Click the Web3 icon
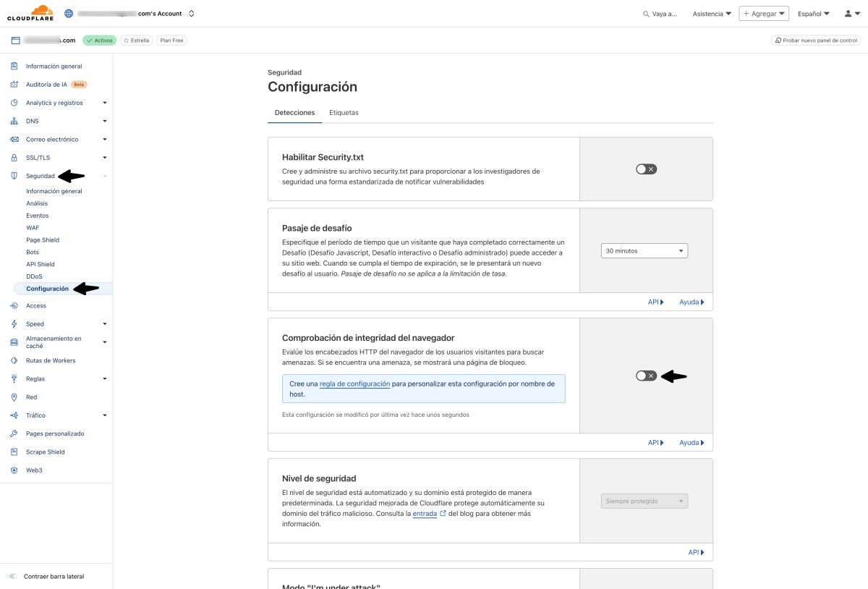 pos(14,470)
